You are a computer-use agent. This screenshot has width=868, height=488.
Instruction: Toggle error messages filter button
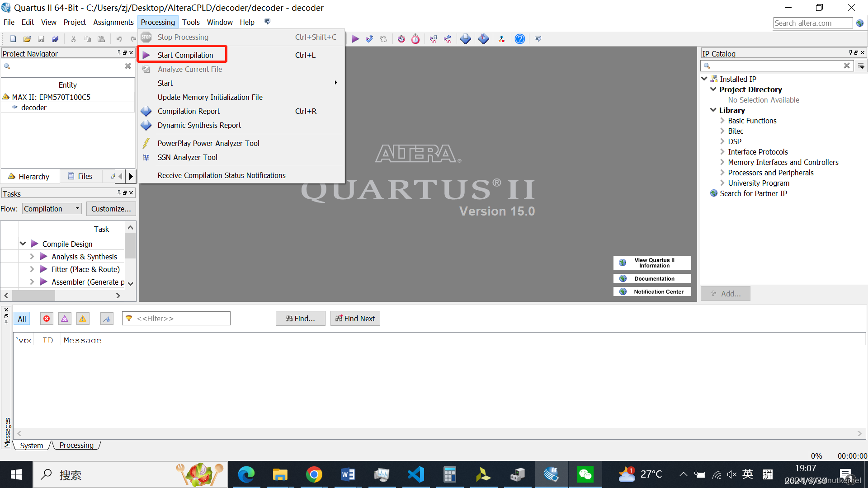47,319
